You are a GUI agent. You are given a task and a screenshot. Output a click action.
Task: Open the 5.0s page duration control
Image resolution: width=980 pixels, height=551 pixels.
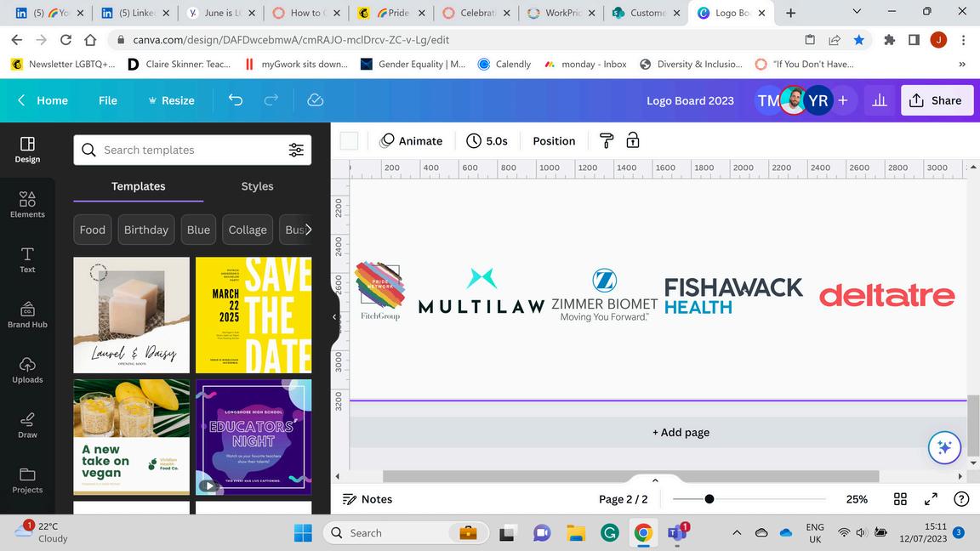tap(487, 140)
